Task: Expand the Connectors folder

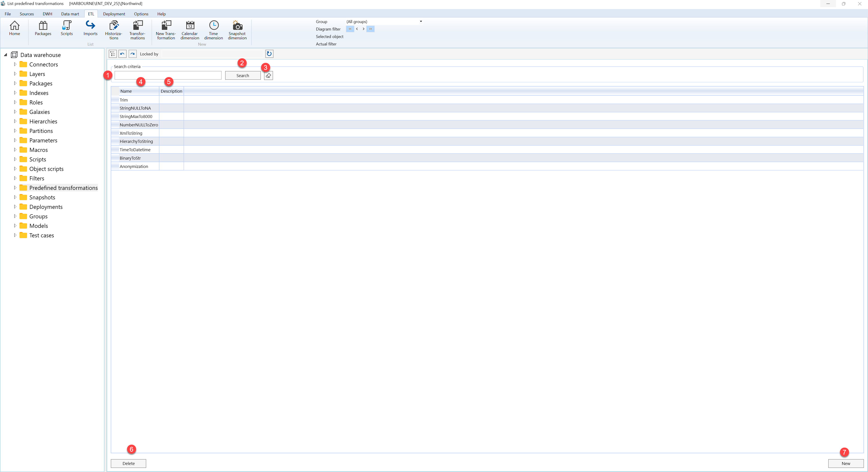Action: click(x=15, y=64)
